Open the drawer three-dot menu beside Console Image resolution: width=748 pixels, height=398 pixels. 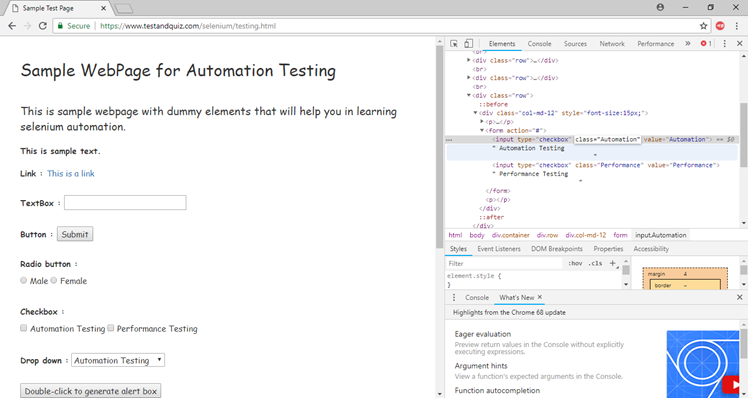[454, 297]
